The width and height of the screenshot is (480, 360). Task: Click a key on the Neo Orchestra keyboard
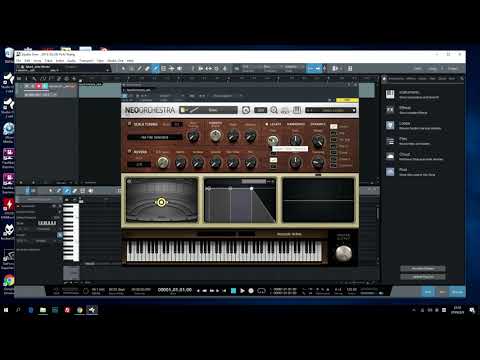coord(224,252)
